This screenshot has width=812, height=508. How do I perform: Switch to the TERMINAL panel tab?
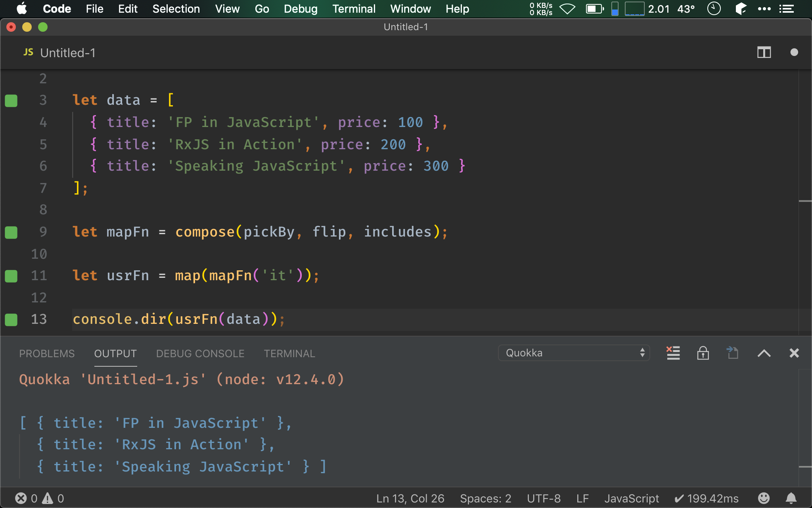(x=289, y=354)
